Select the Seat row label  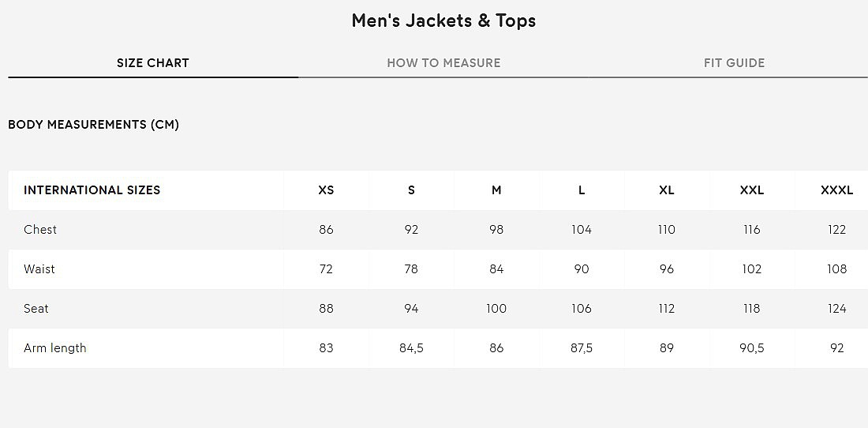point(36,309)
